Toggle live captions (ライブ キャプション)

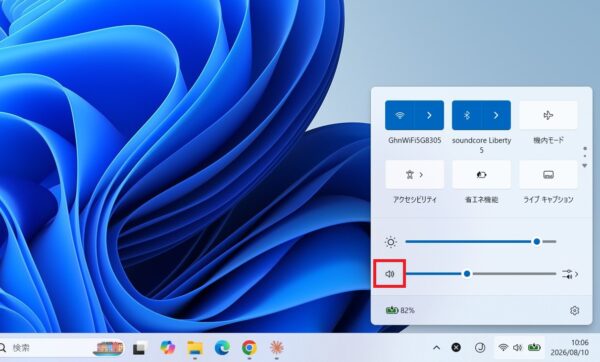(548, 175)
